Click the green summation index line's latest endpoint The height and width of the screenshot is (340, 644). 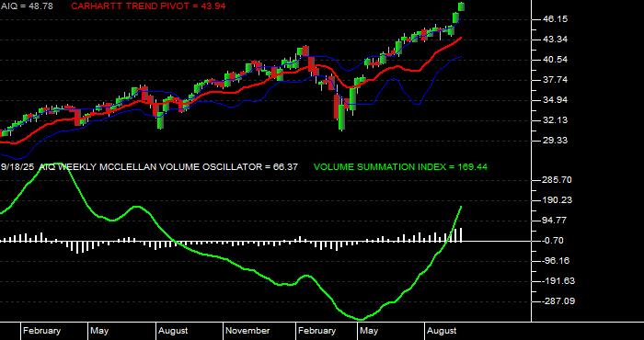[461, 207]
